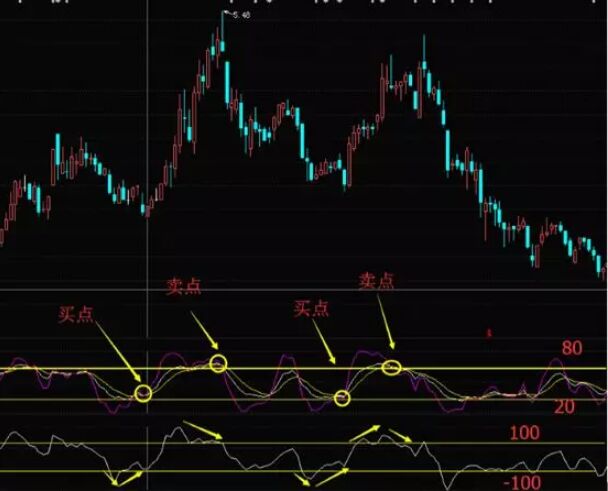This screenshot has height=491, width=608.
Task: Click the leftmost 卖点 red text label
Action: [x=185, y=288]
